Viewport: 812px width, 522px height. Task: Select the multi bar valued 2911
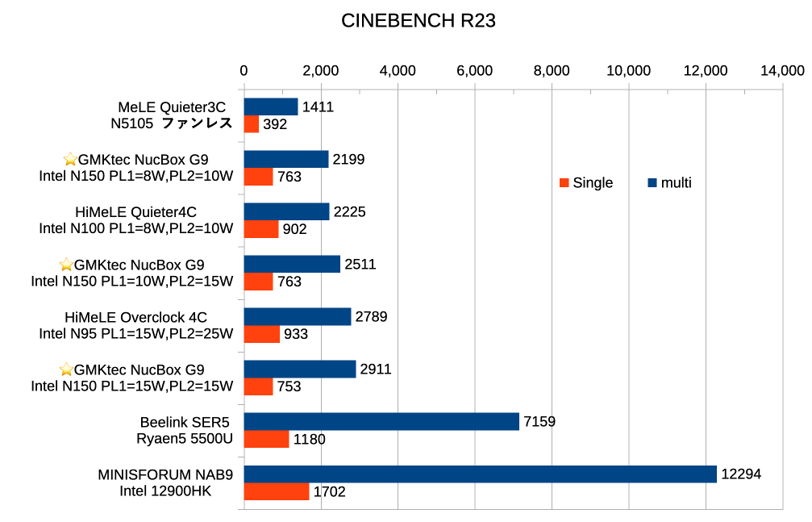300,369
